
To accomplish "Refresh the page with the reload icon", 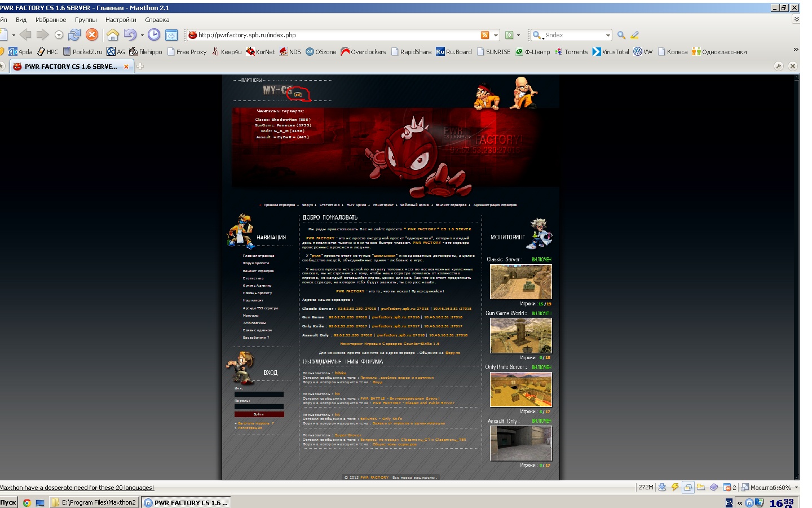I will [x=74, y=35].
